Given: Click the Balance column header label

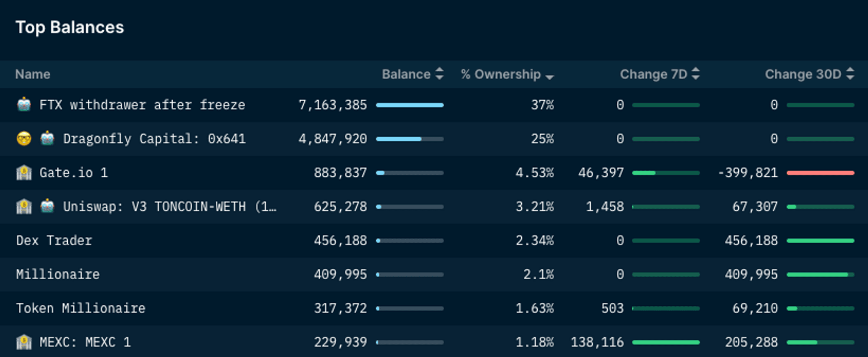Looking at the screenshot, I should pos(406,74).
